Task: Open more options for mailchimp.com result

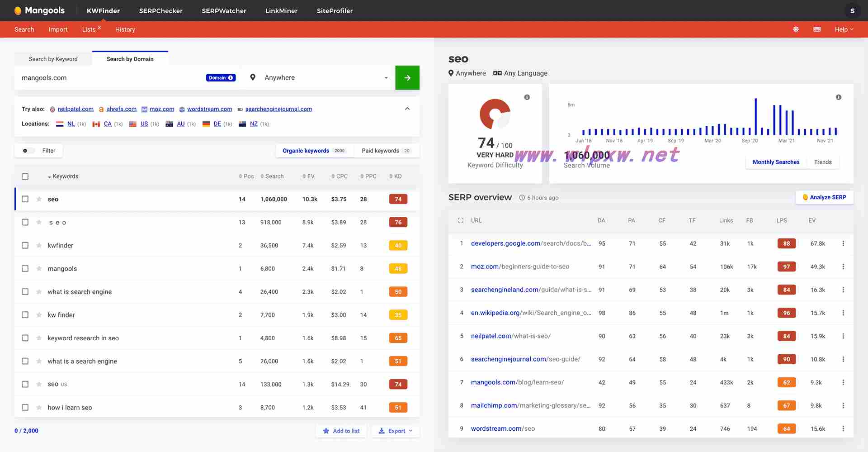Action: tap(843, 405)
